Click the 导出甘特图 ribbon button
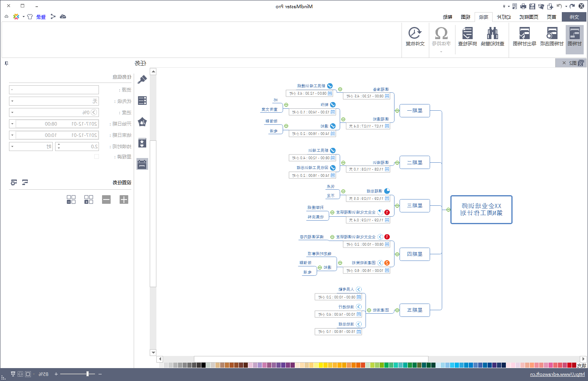588x381 pixels. click(525, 37)
